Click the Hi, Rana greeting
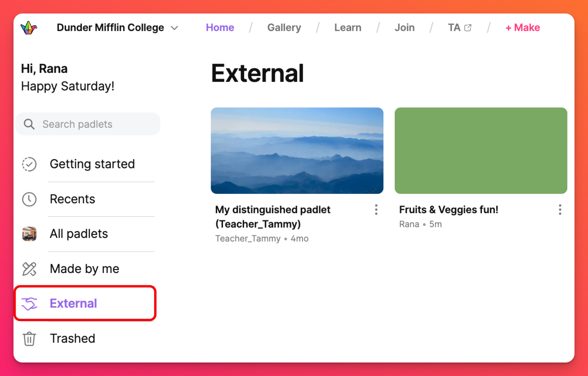 coord(44,68)
